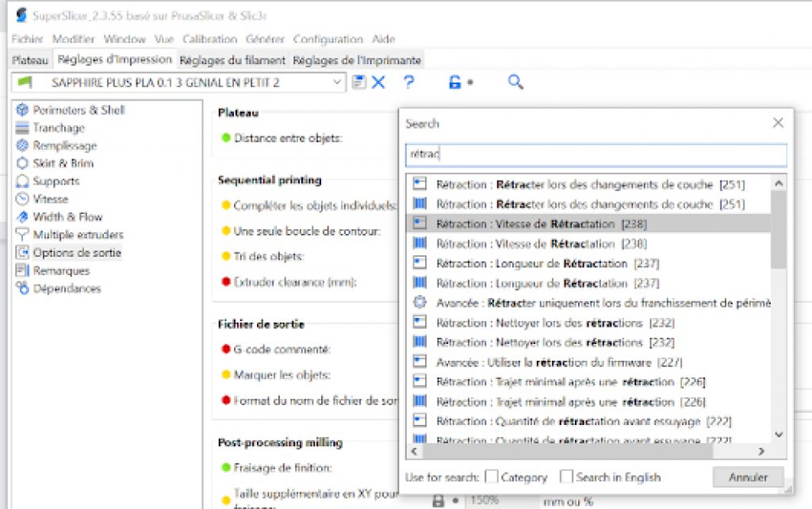The width and height of the screenshot is (812, 509).
Task: Select highlighted Vitesse de Rétractation [238] result
Action: pyautogui.click(x=589, y=224)
